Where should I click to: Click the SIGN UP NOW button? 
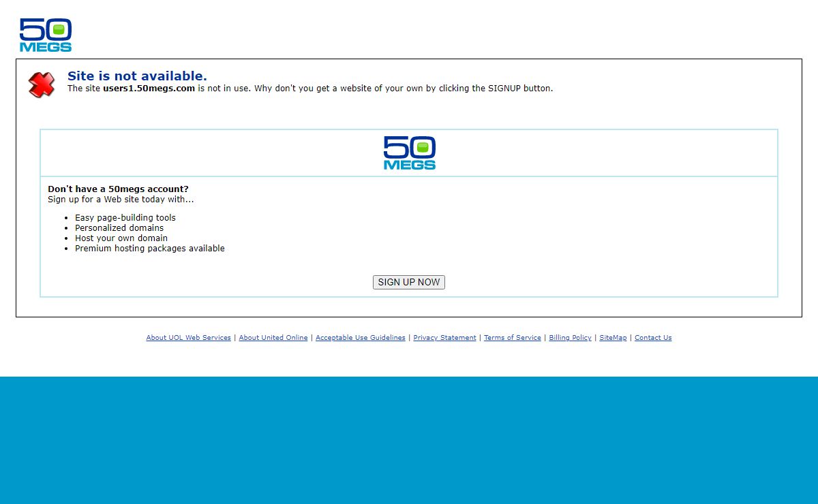[x=409, y=282]
